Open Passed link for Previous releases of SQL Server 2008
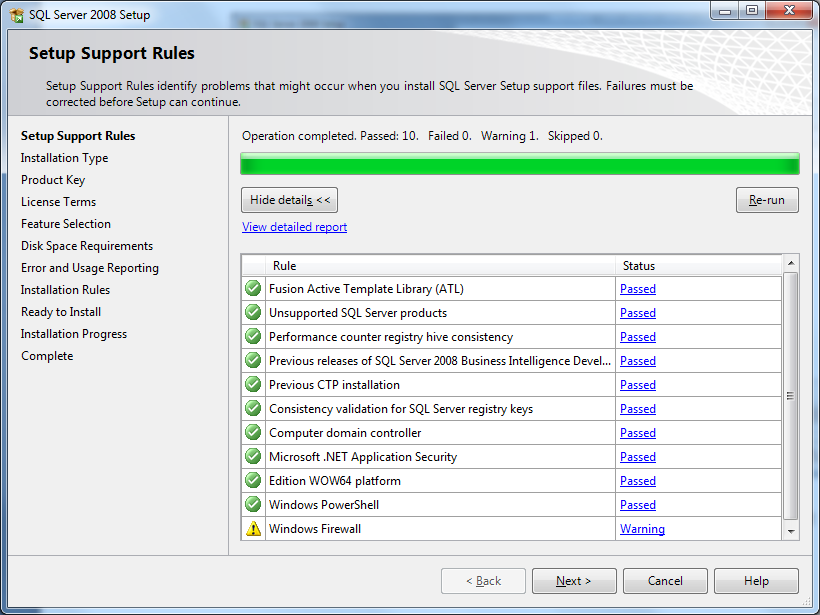Screen dimensions: 820x615 [637, 361]
